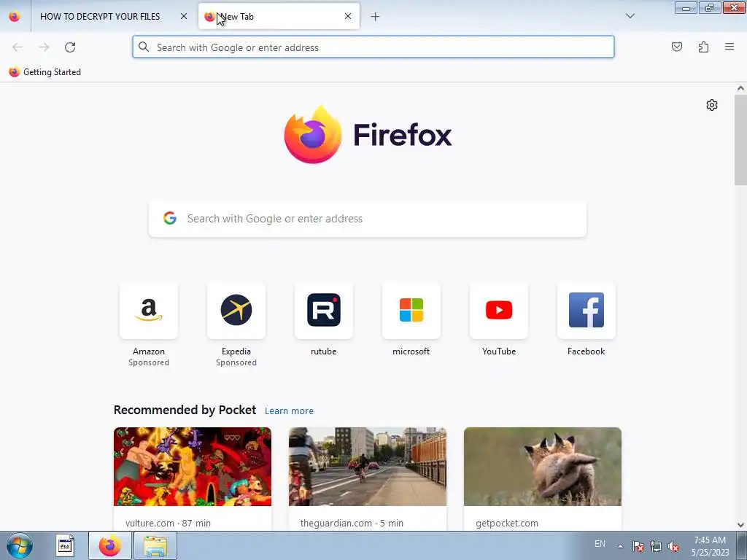Click the taskbar clock 7:45 AM
Viewport: 747px width, 560px height.
tap(710, 540)
